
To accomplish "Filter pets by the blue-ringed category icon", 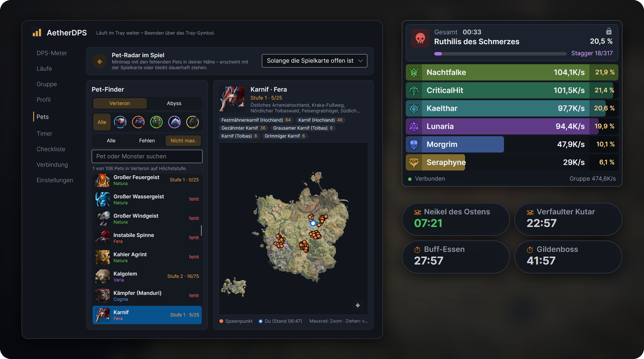I will point(120,122).
